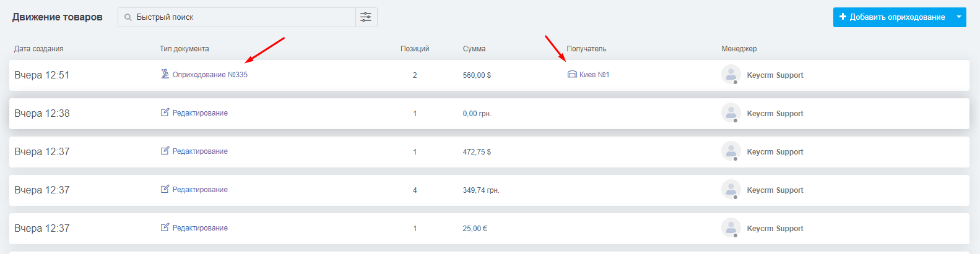Click the Тип документа column header
The width and height of the screenshot is (980, 254).
click(184, 49)
